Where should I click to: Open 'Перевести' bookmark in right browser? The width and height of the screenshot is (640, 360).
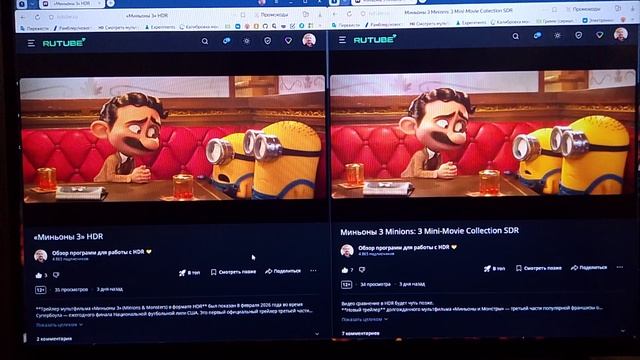345,24
